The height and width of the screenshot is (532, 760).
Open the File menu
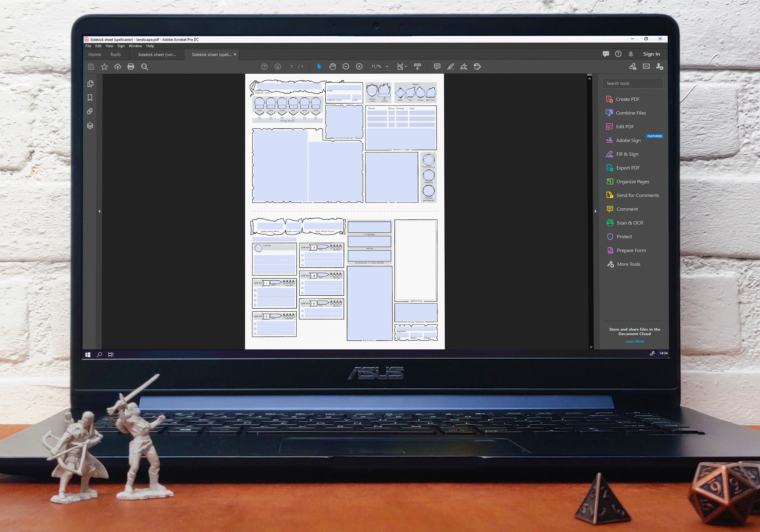pyautogui.click(x=88, y=46)
